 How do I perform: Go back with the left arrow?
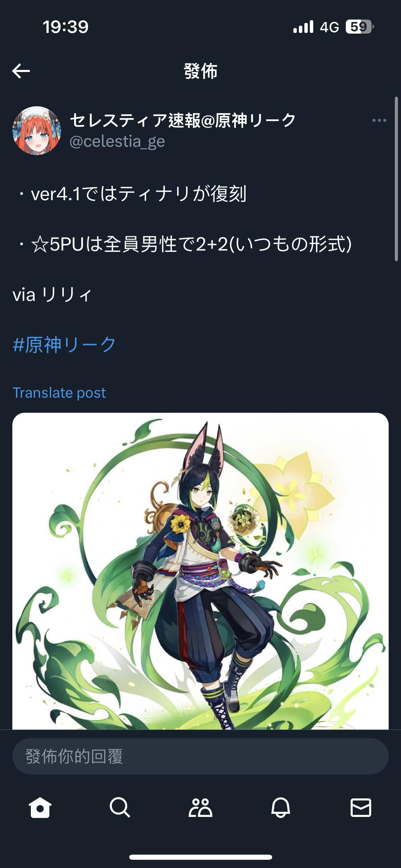[21, 71]
